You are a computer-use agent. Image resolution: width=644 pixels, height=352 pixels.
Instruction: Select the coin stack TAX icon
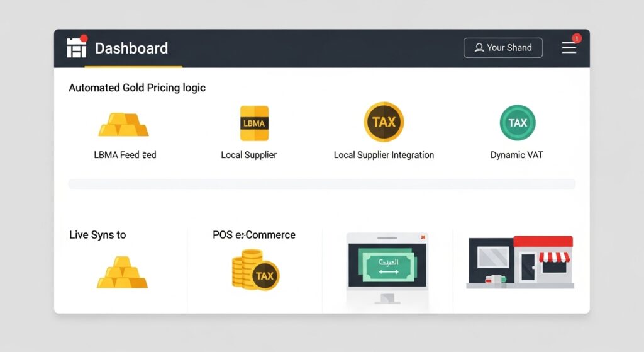(255, 270)
